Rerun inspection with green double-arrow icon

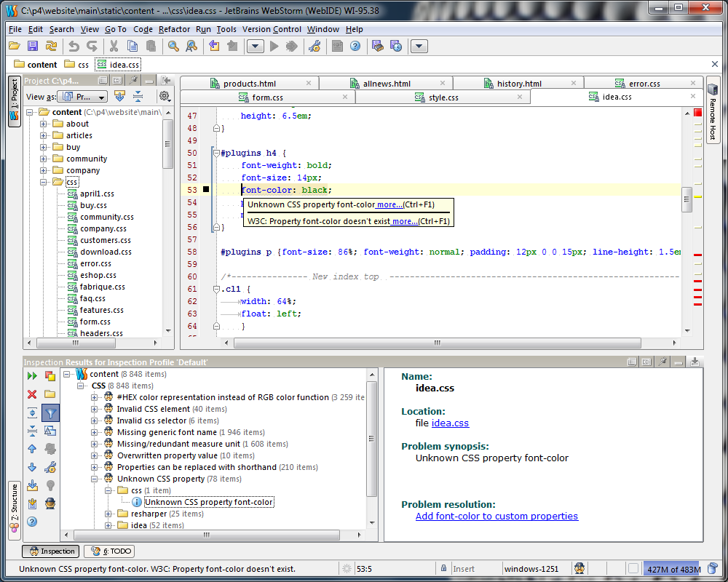(31, 376)
